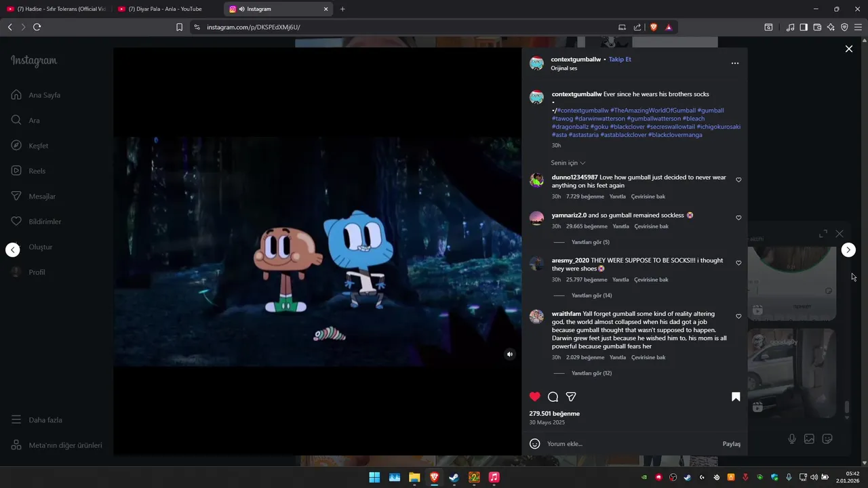The width and height of the screenshot is (868, 488).
Task: Open Windows Start menu
Action: [374, 477]
